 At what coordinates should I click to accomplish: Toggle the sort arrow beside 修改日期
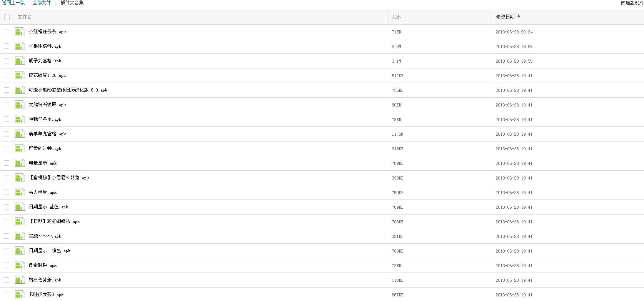[x=519, y=17]
